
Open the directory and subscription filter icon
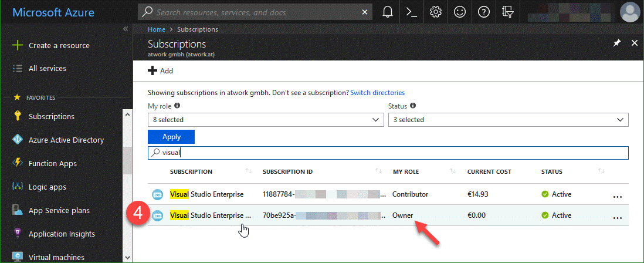coord(508,12)
